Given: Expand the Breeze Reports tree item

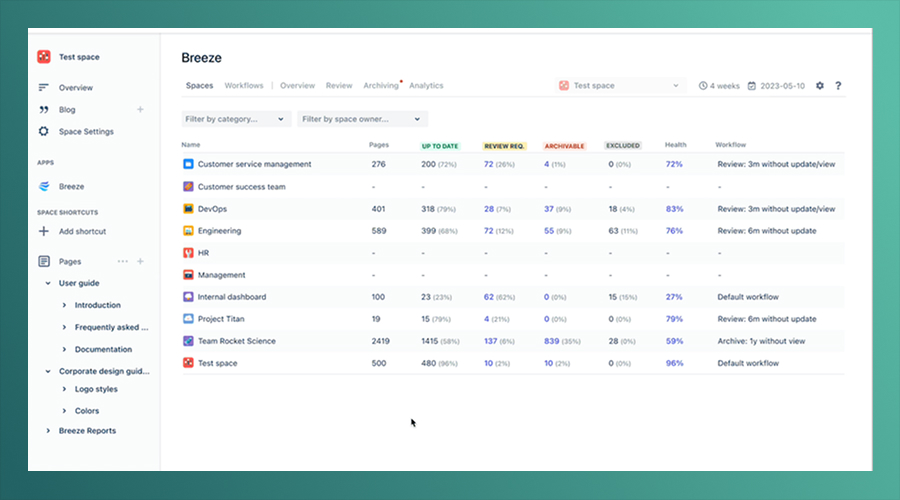Looking at the screenshot, I should click(x=48, y=431).
